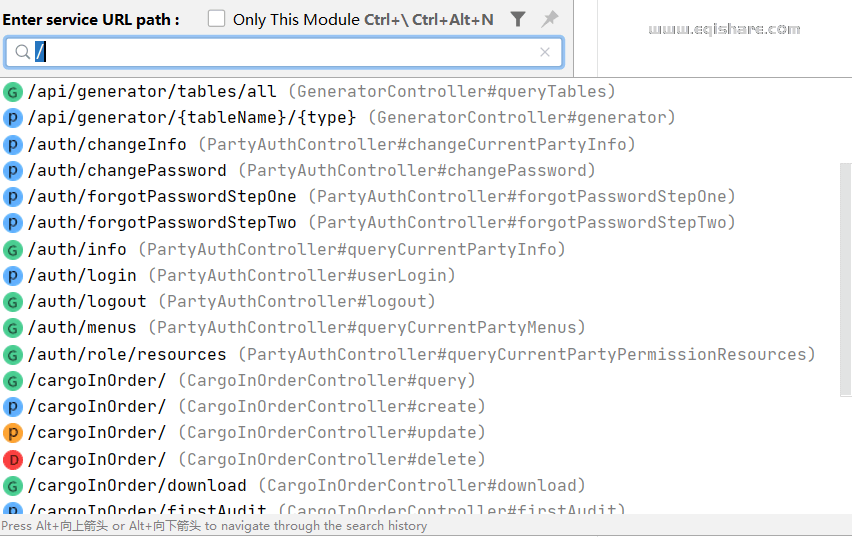Pick the /cargoInOrder/download entry
The image size is (852, 537).
pyautogui.click(x=306, y=486)
